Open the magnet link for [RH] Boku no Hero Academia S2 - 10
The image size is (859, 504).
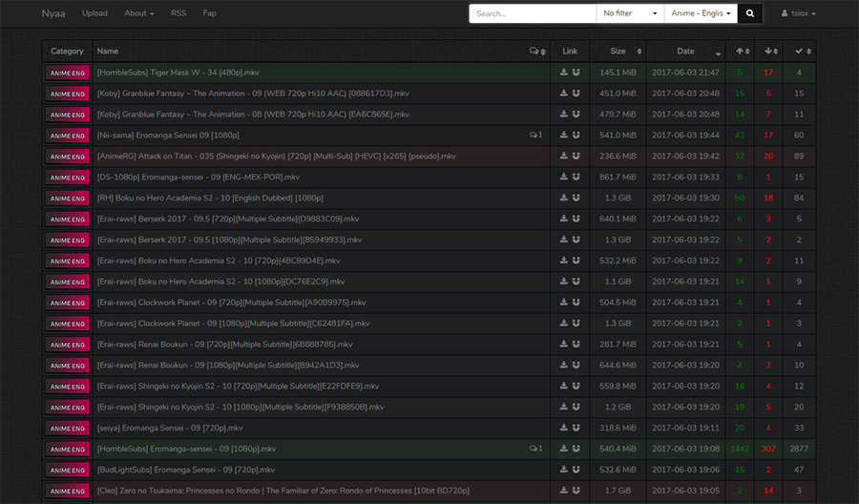coord(576,199)
